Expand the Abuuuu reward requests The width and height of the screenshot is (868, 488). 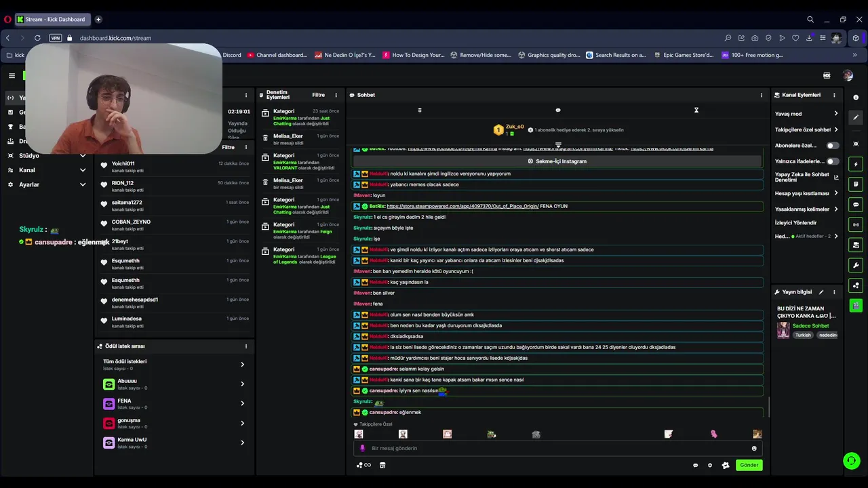point(174,384)
